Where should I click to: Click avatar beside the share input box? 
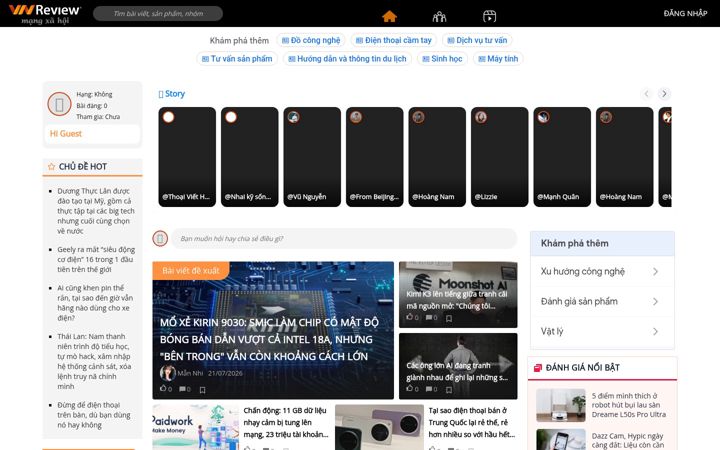point(160,239)
